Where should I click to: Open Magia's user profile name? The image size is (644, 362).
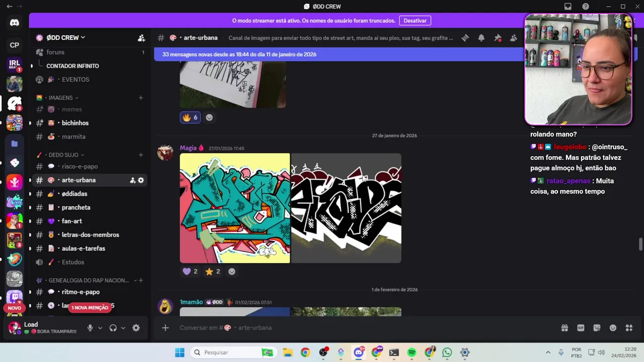(x=188, y=148)
